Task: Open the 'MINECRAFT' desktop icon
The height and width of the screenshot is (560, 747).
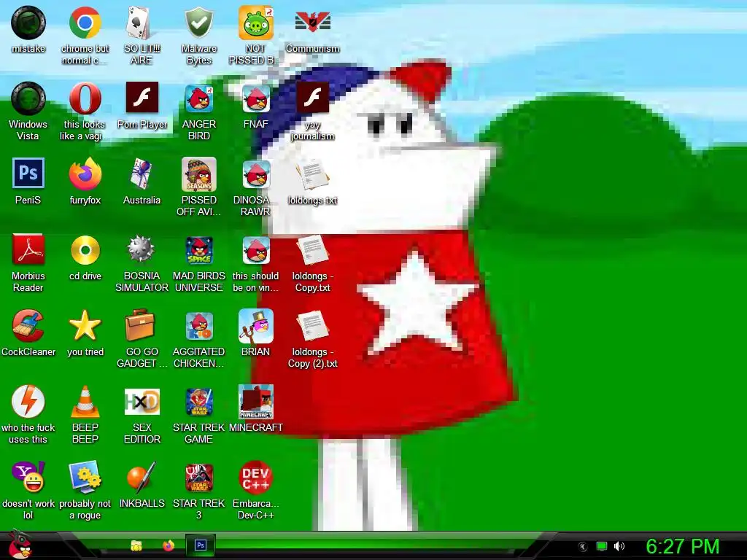Action: coord(256,402)
